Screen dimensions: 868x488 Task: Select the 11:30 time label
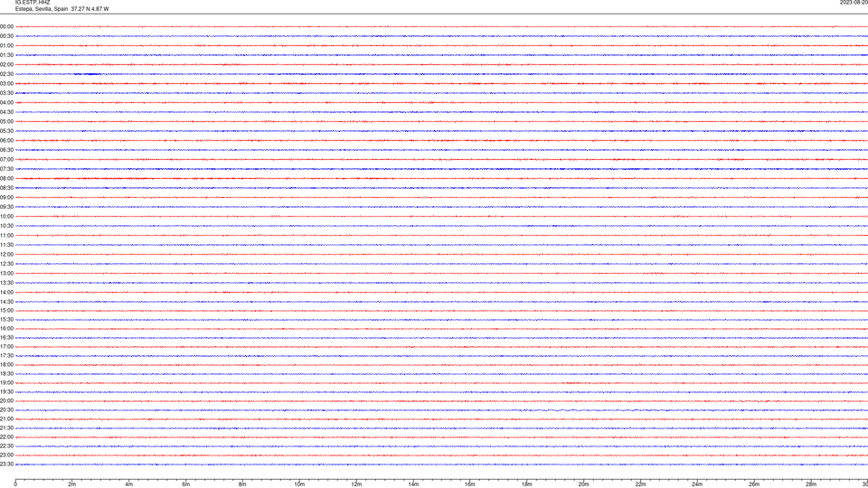pos(6,245)
